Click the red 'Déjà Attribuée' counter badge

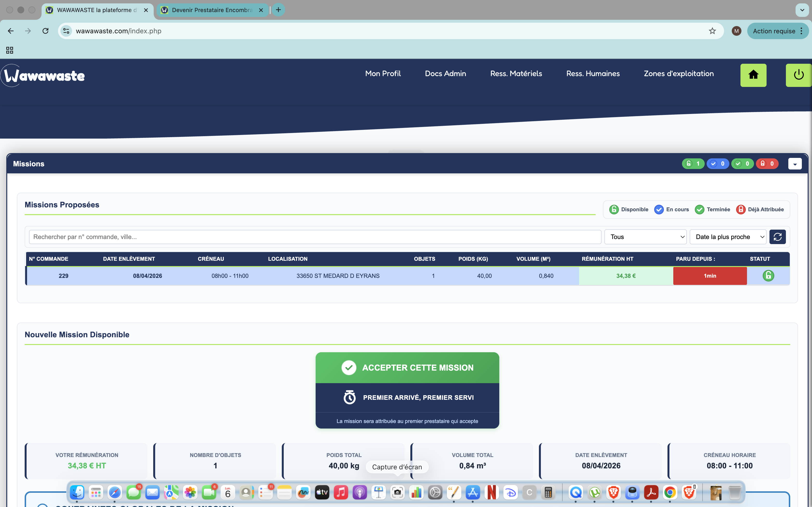tap(767, 164)
